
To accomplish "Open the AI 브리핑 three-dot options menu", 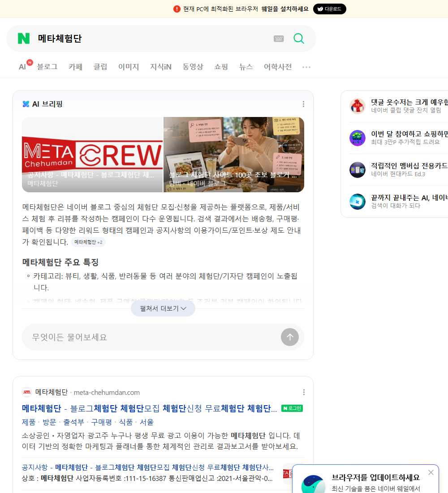I will pos(303,104).
